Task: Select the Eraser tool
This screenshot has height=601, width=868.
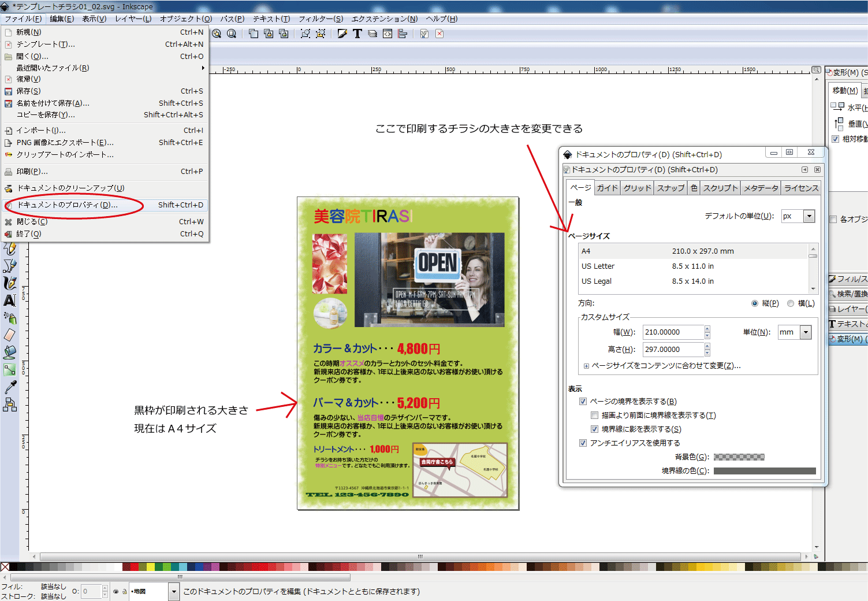Action: 10,335
